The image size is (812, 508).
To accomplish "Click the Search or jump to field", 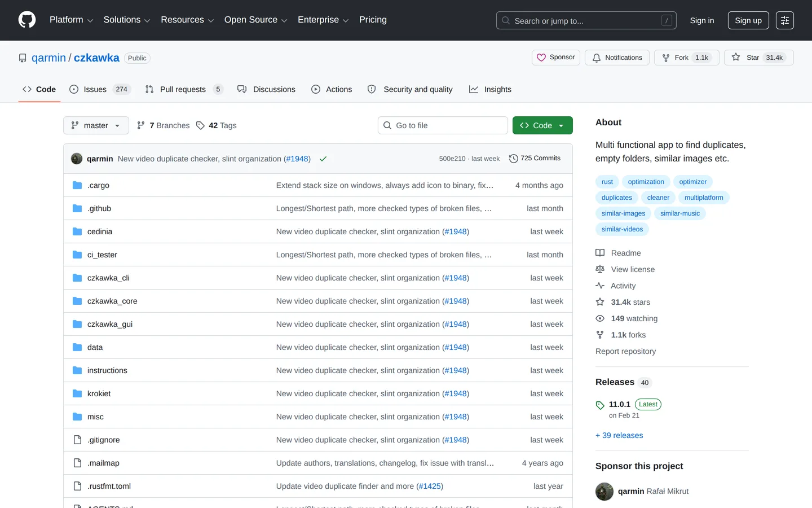I will (586, 20).
